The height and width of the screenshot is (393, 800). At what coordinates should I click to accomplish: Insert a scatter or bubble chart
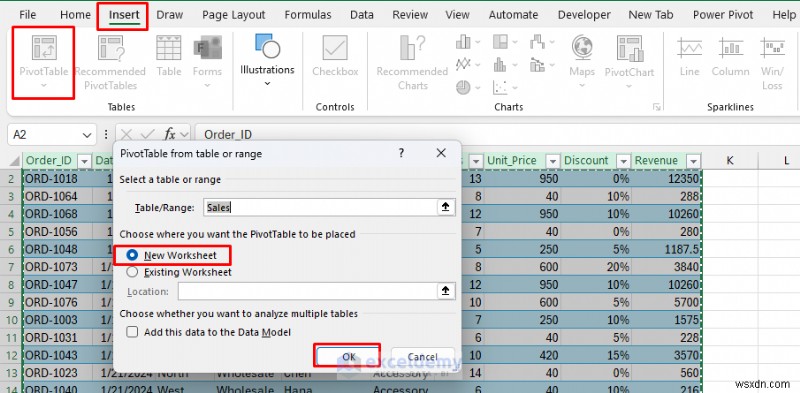500,88
